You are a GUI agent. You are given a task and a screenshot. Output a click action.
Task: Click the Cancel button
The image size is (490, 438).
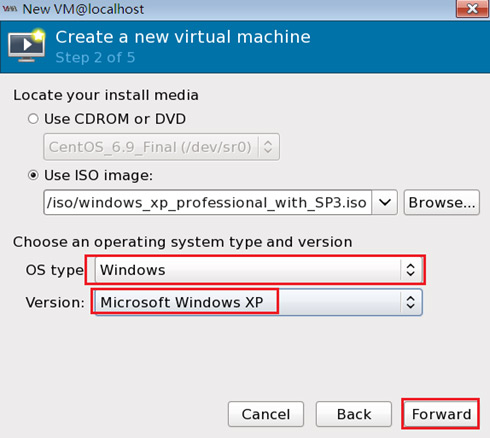pyautogui.click(x=266, y=414)
